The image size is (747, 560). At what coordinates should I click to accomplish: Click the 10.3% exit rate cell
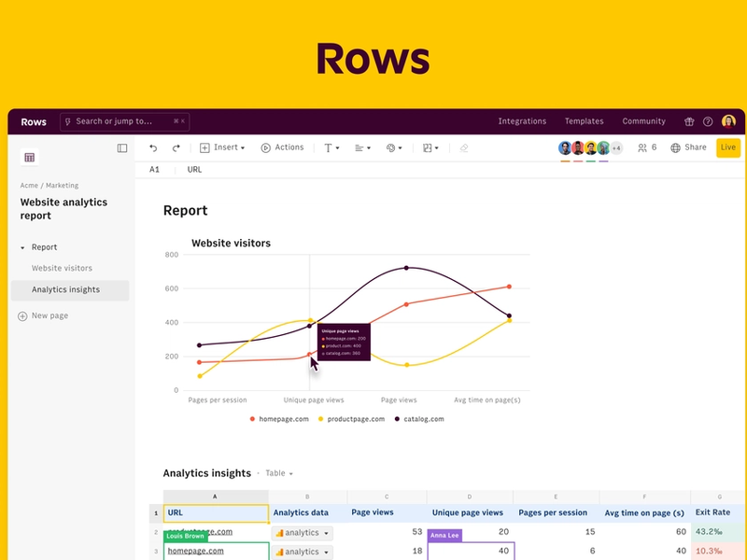tap(718, 551)
